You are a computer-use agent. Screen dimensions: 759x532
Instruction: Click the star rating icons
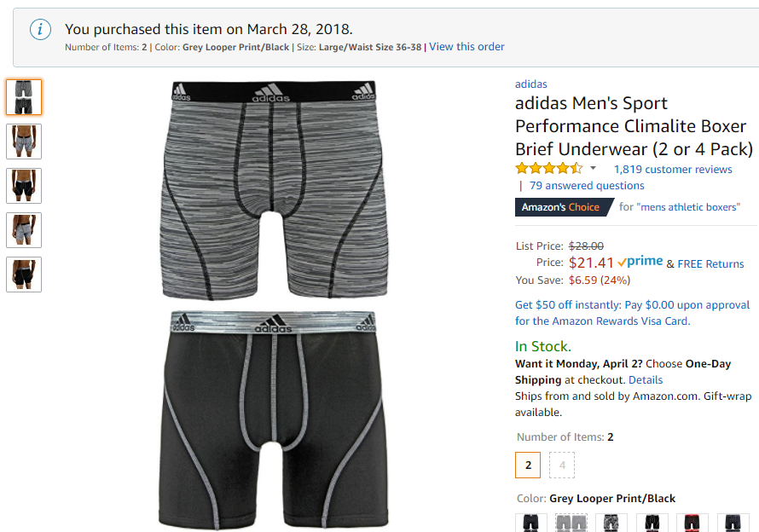point(548,169)
